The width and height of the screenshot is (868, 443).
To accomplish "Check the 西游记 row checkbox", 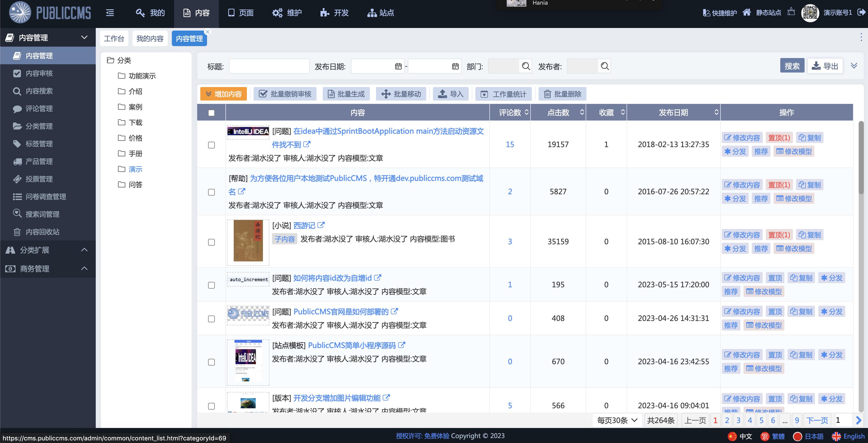I will [211, 242].
